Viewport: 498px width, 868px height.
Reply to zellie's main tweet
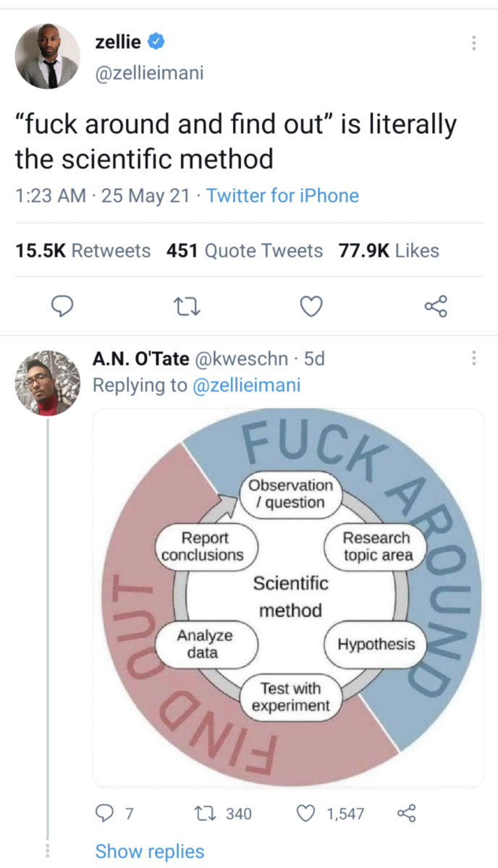coord(63,307)
